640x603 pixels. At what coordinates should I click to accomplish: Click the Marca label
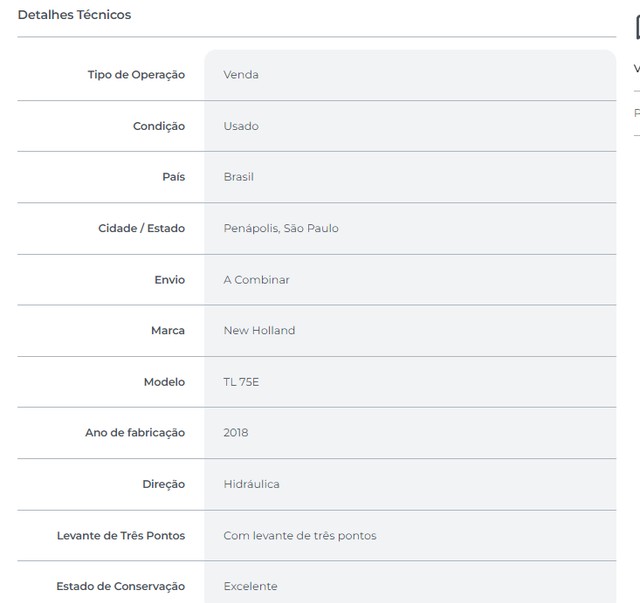pos(168,330)
